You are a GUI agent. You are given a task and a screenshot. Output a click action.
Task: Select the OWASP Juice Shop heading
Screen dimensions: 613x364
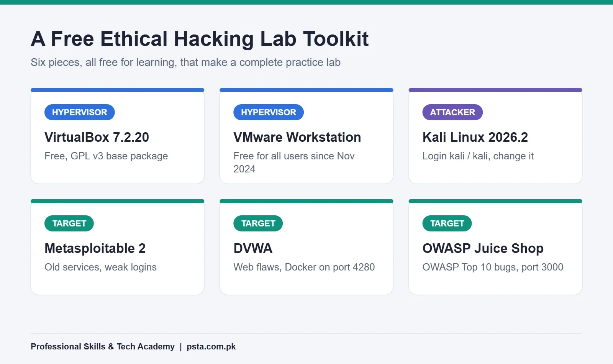pos(483,248)
